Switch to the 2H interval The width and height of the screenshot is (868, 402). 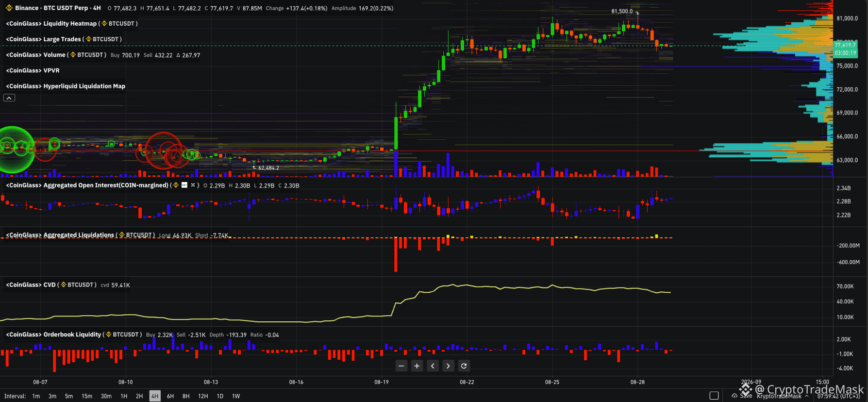click(139, 396)
